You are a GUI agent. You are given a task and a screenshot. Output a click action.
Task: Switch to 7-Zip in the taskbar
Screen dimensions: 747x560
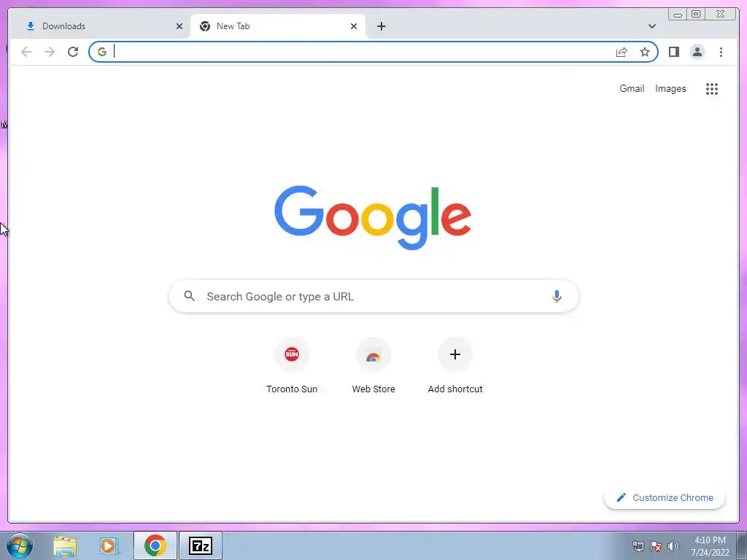pyautogui.click(x=201, y=545)
